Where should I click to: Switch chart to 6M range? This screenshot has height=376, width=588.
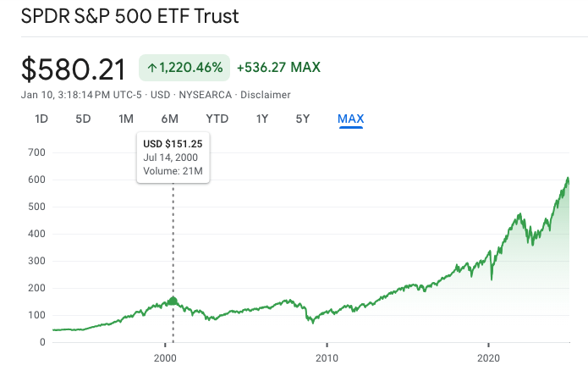169,119
